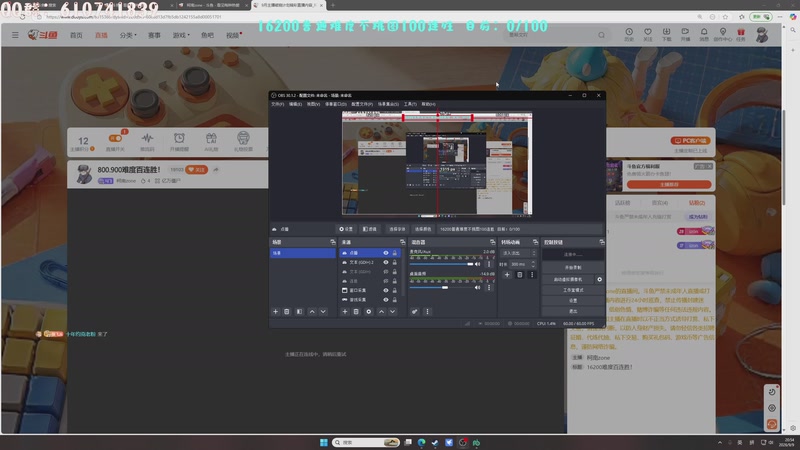This screenshot has width=800, height=450.
Task: Undock sources panel with popout icon
Action: 402,242
